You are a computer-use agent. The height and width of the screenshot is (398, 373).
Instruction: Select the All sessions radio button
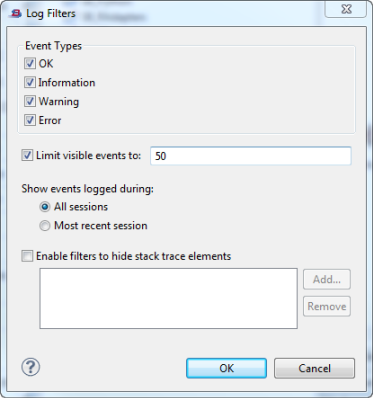[45, 207]
